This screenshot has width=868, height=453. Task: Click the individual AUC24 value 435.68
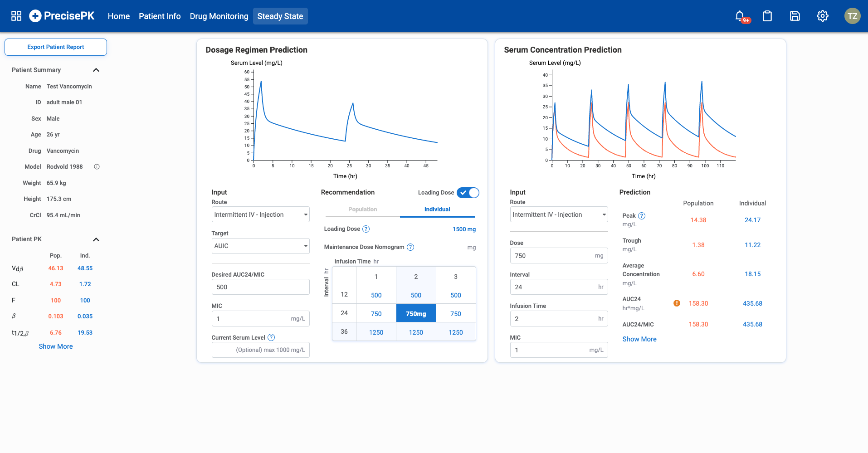pos(752,303)
